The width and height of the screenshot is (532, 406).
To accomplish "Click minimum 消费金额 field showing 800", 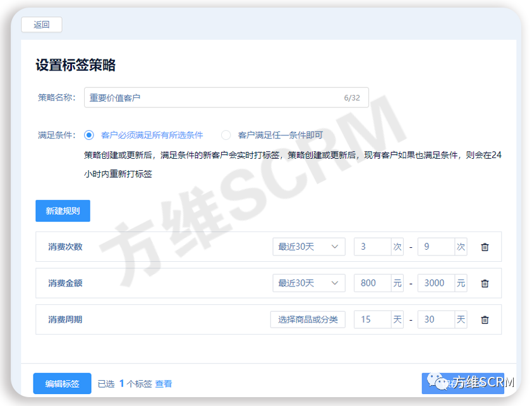I will tap(372, 283).
